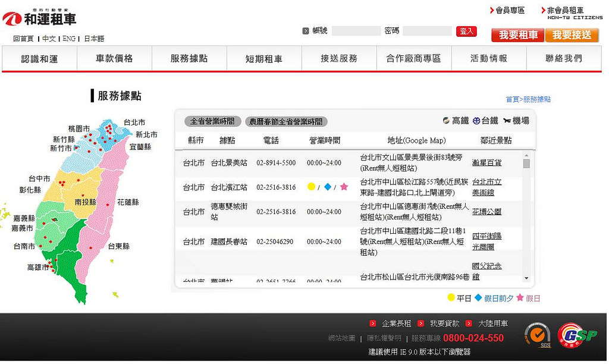Click the 我要租車 button
This screenshot has height=364, width=609.
click(x=516, y=36)
